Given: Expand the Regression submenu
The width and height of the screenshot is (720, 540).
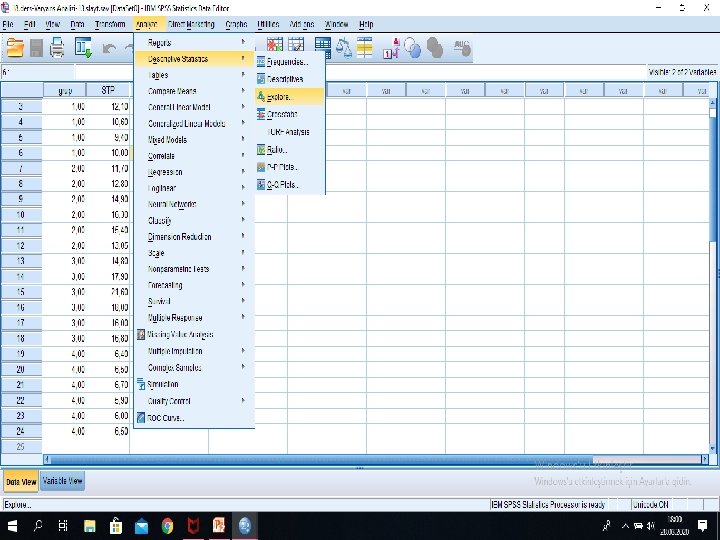Looking at the screenshot, I should [x=194, y=172].
